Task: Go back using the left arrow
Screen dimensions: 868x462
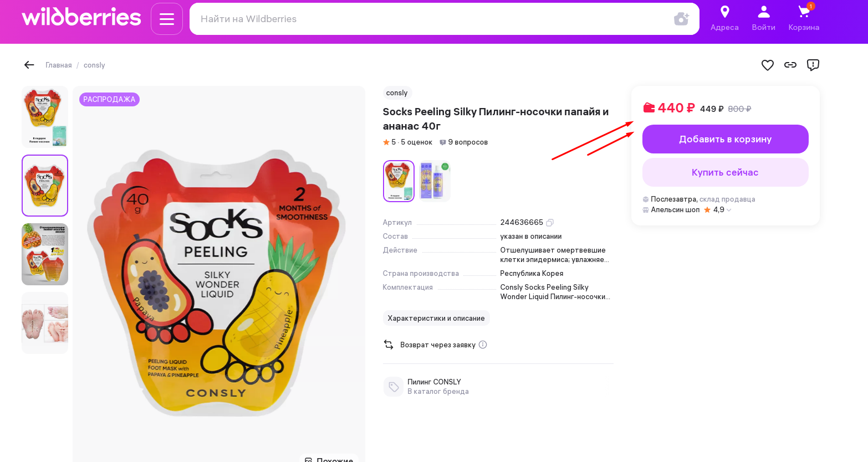Action: pos(29,65)
